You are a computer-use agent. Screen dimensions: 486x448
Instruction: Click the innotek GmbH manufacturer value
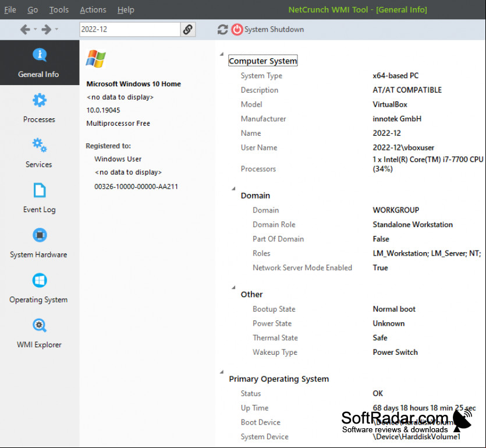pyautogui.click(x=397, y=119)
